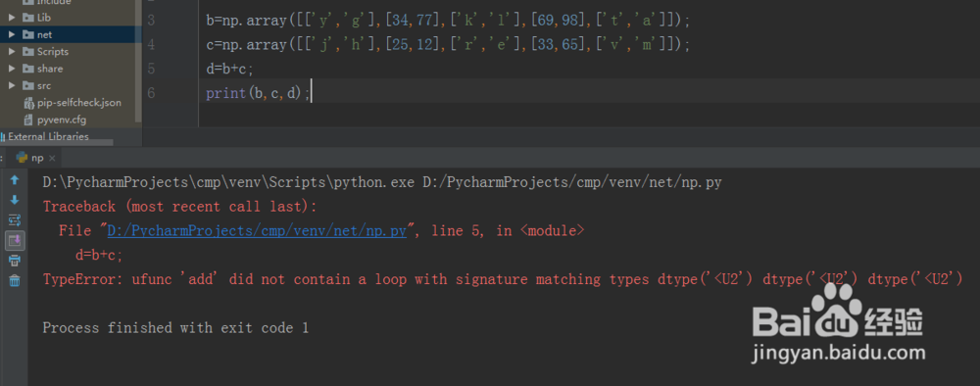
Task: Click the printer icon in the Run toolbar
Action: coord(15,261)
